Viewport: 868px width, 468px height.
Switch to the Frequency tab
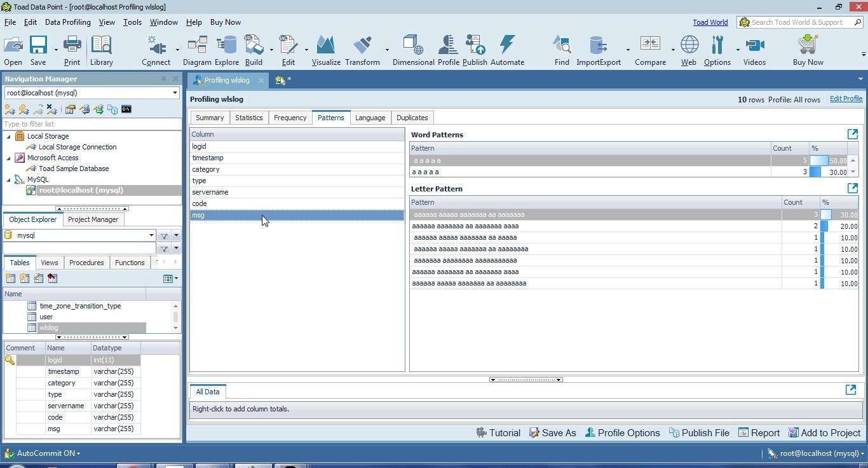click(290, 118)
